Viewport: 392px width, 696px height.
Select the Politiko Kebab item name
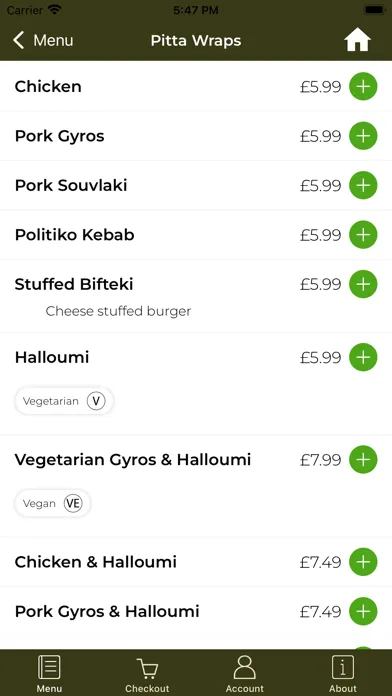75,235
